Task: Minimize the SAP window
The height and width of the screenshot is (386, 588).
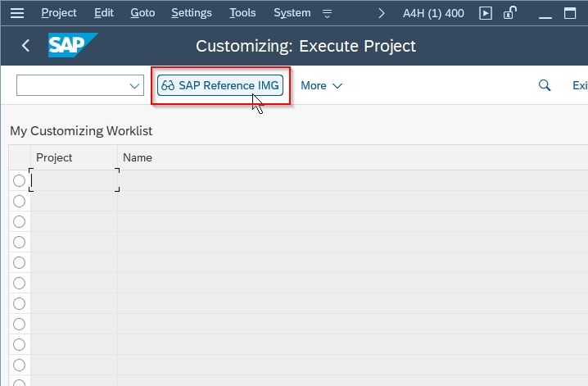Action: (545, 16)
